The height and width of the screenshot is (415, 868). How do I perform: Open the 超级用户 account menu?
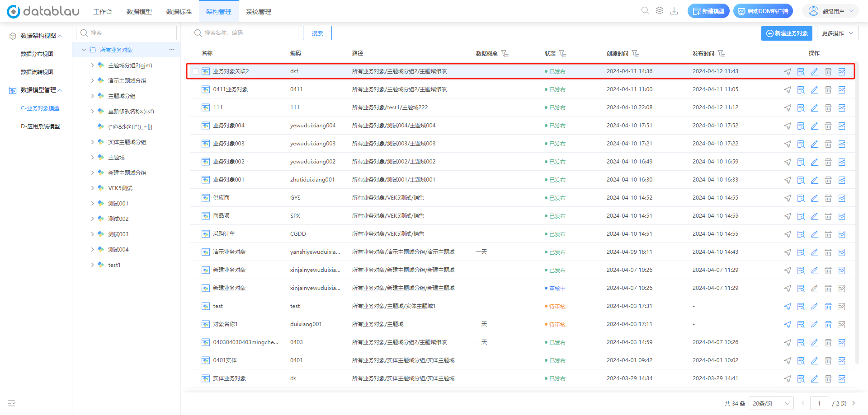point(830,11)
